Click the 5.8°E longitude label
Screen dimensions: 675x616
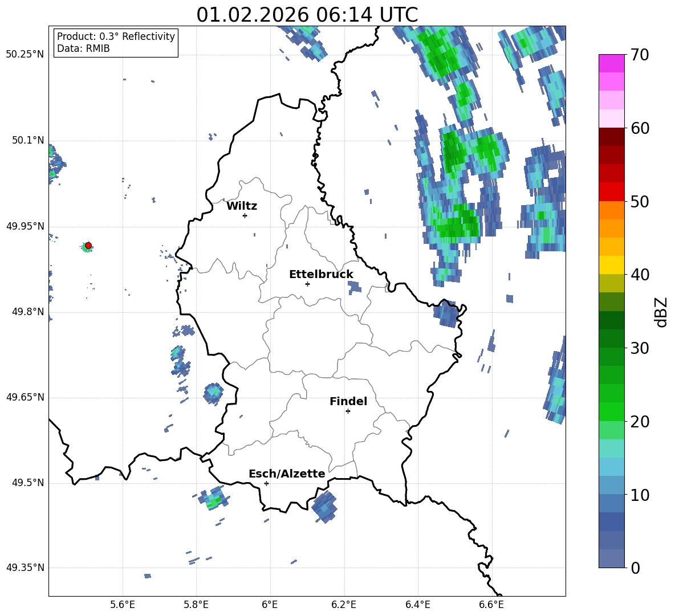point(196,605)
